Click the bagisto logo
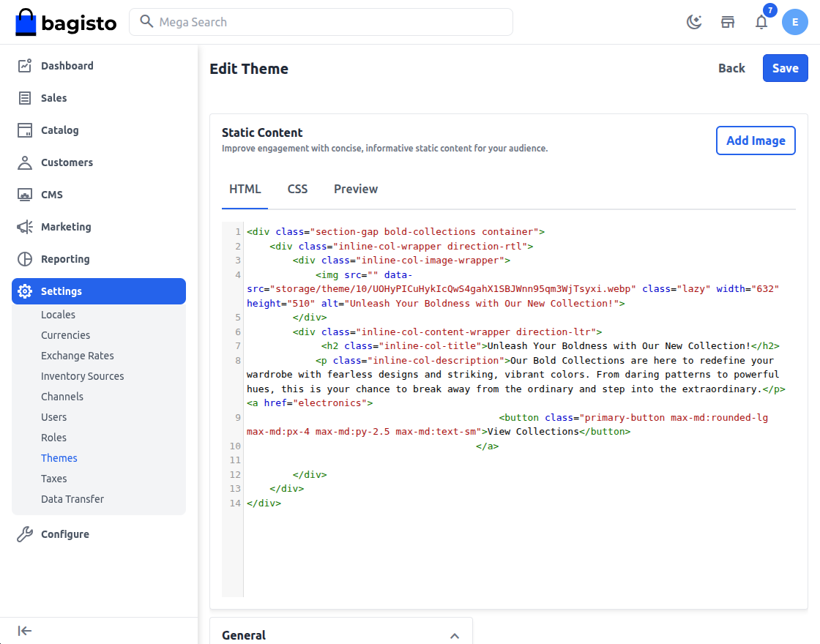The image size is (820, 644). [66, 22]
